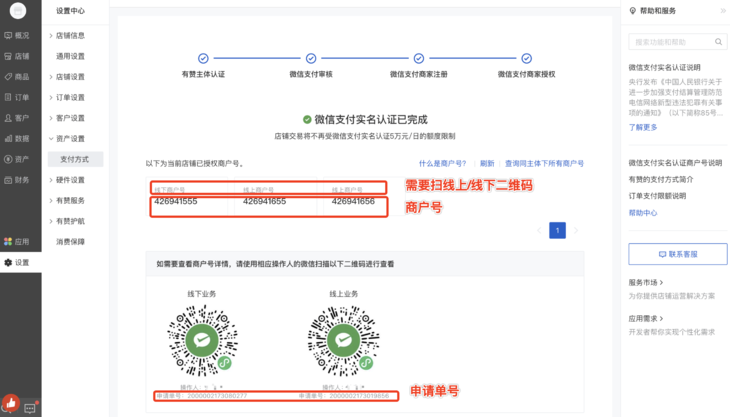Open the 概况 overview sidebar item
Screen dimensions: 730x417
[x=17, y=35]
